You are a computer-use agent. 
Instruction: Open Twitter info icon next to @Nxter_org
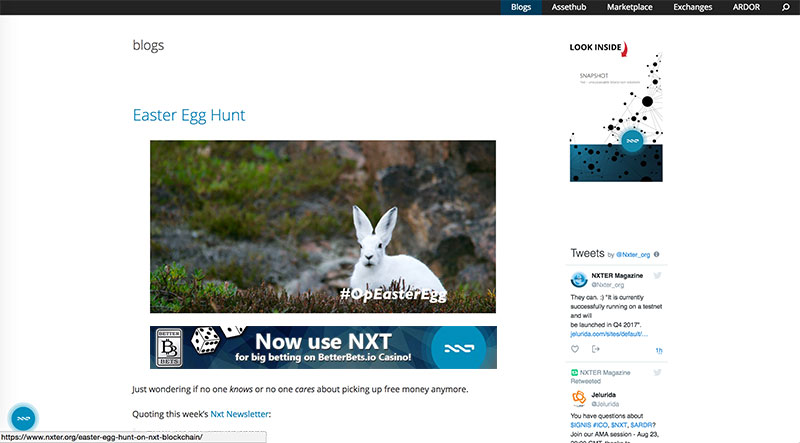click(657, 254)
